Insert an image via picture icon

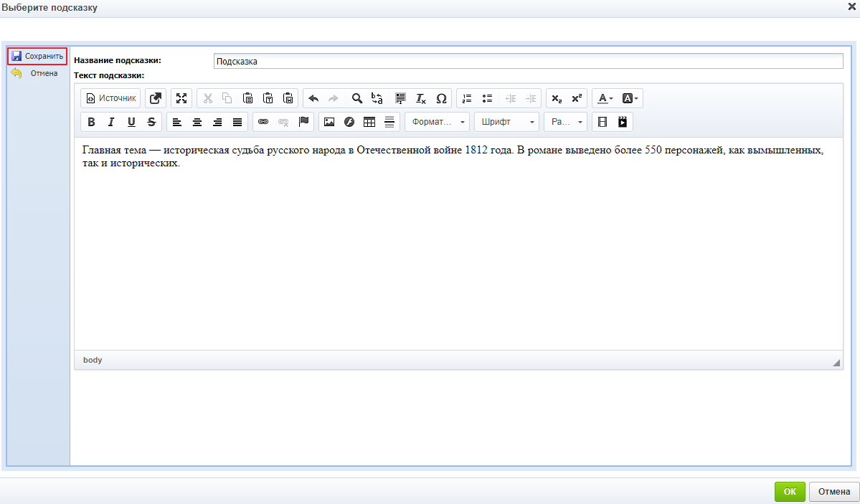point(329,122)
